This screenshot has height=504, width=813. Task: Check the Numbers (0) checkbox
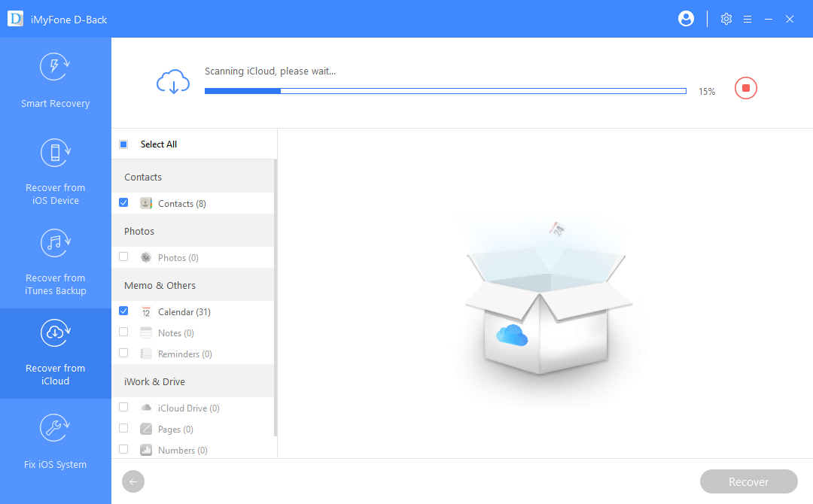(123, 449)
